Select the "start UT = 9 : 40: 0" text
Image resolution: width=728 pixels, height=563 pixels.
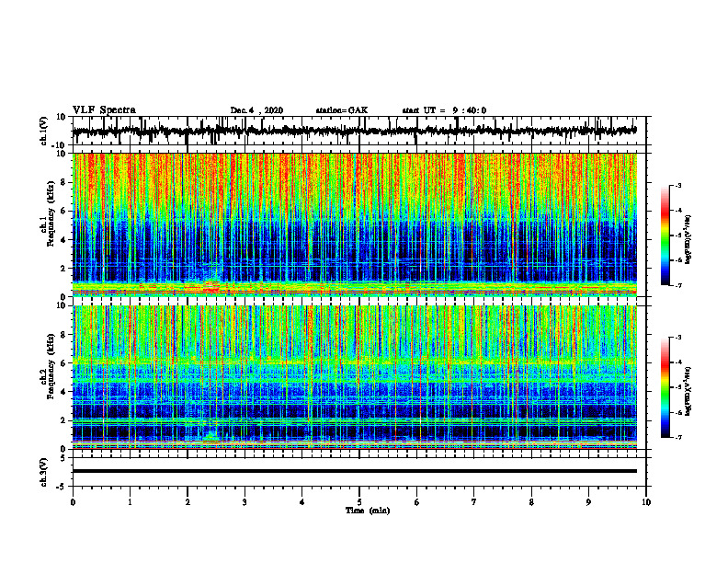(x=444, y=110)
